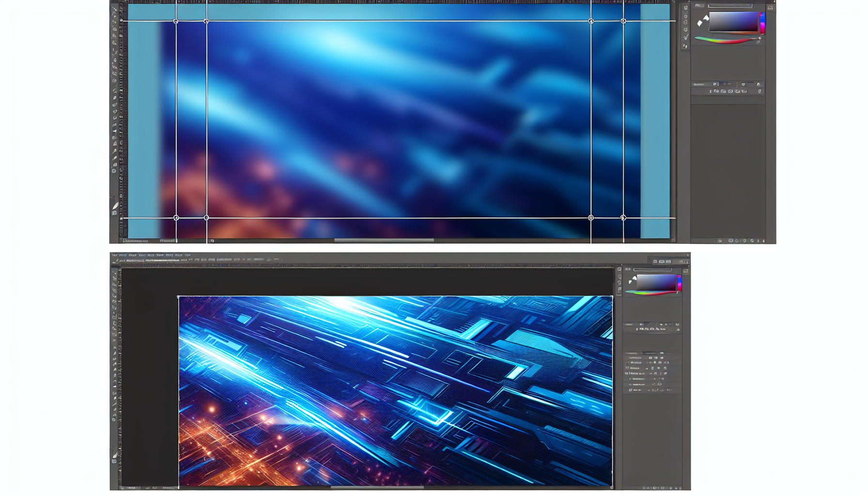Click the vertical hue strip in the lower color panel
The height and width of the screenshot is (496, 868).
[679, 283]
